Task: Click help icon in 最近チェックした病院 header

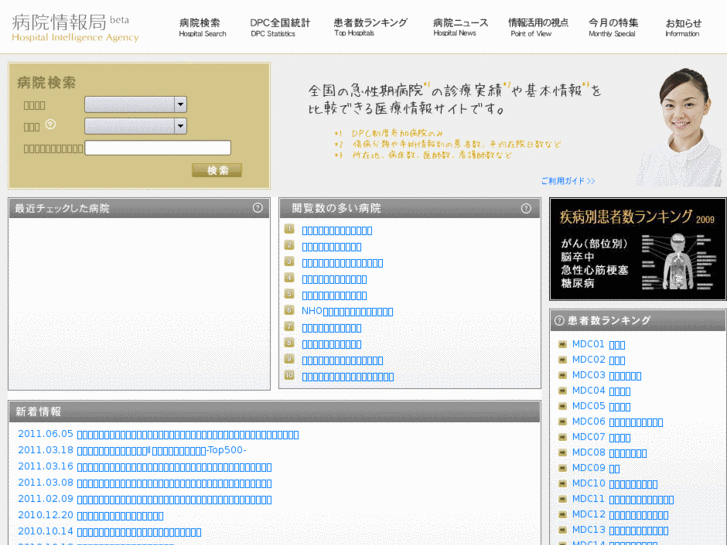Action: pyautogui.click(x=258, y=208)
